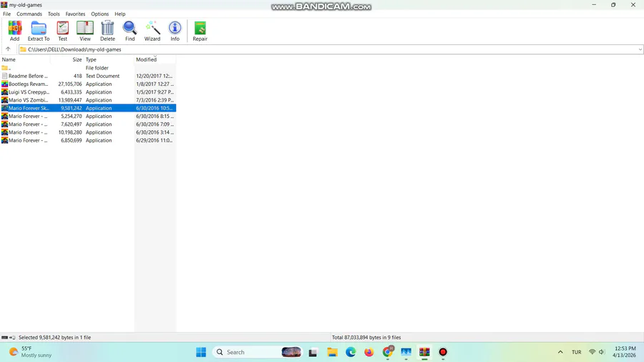Open the clock showing 12:53 PM
The image size is (644, 362).
tap(625, 352)
